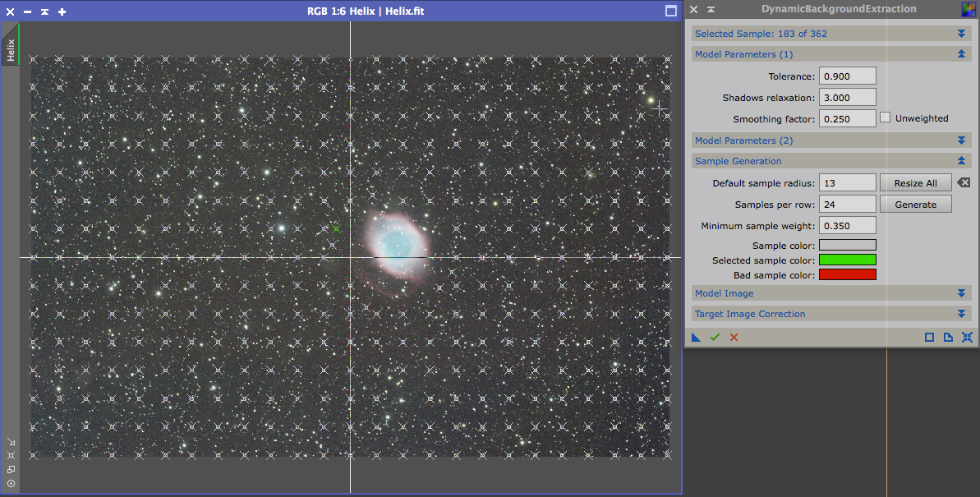Expand the Model Image section

coord(961,293)
